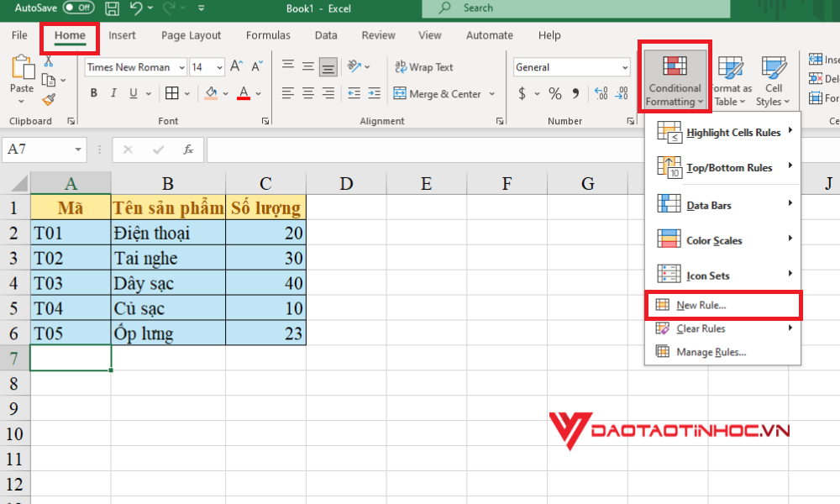Set Bottom Align vertical alignment
This screenshot has height=504, width=840.
(x=328, y=67)
